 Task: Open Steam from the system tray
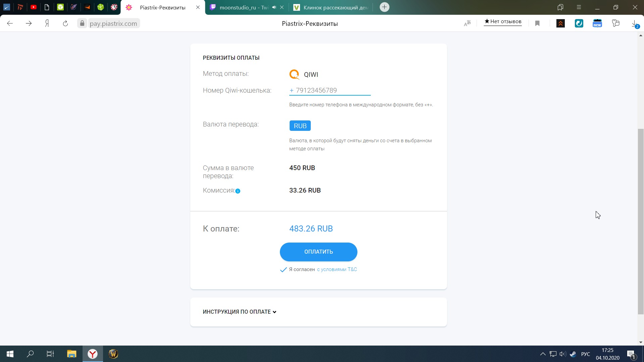(573, 354)
